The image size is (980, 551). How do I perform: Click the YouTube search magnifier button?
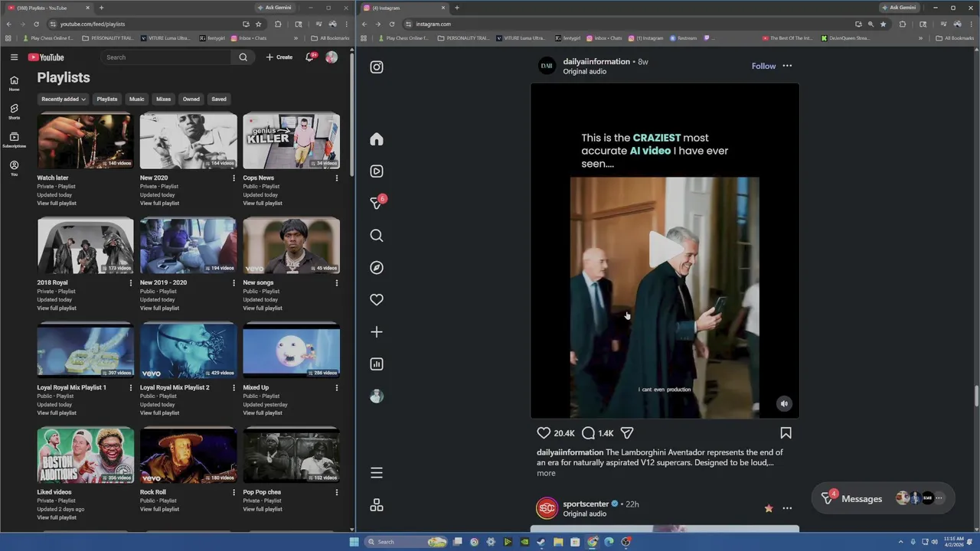pyautogui.click(x=243, y=57)
